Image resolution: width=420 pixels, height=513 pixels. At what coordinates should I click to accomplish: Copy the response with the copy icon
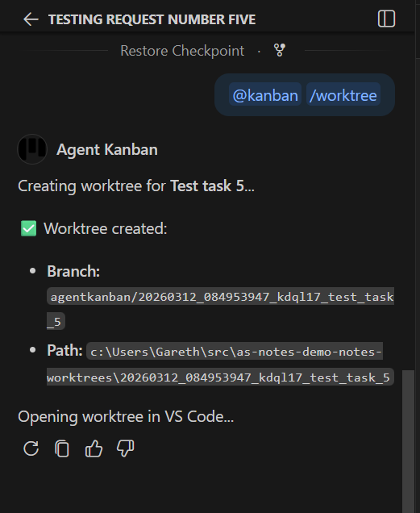tap(62, 448)
